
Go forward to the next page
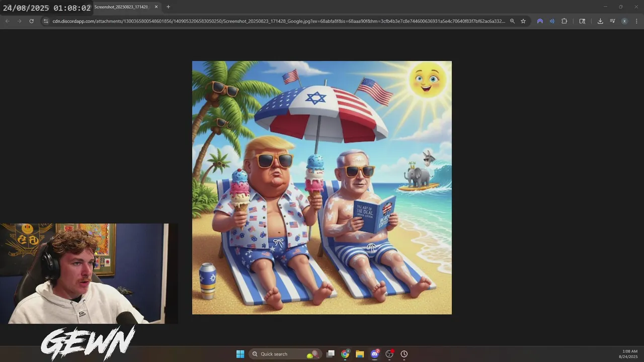[x=19, y=21]
